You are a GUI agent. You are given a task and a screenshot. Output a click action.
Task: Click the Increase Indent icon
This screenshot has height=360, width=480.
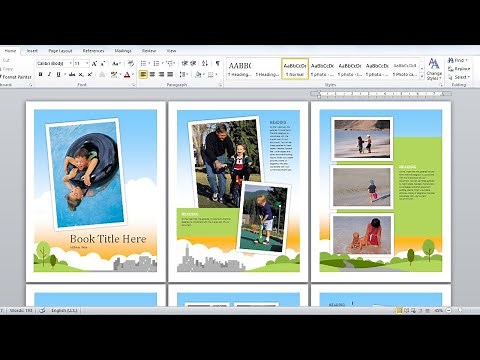tap(193, 63)
